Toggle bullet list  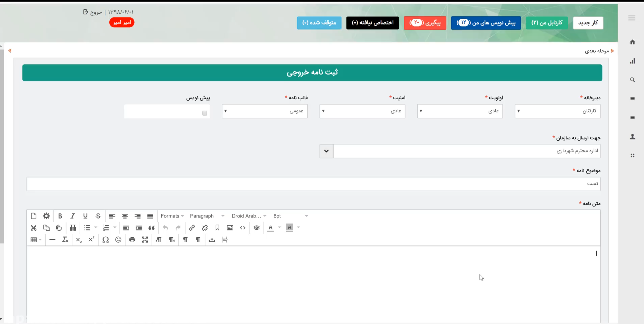tap(87, 228)
